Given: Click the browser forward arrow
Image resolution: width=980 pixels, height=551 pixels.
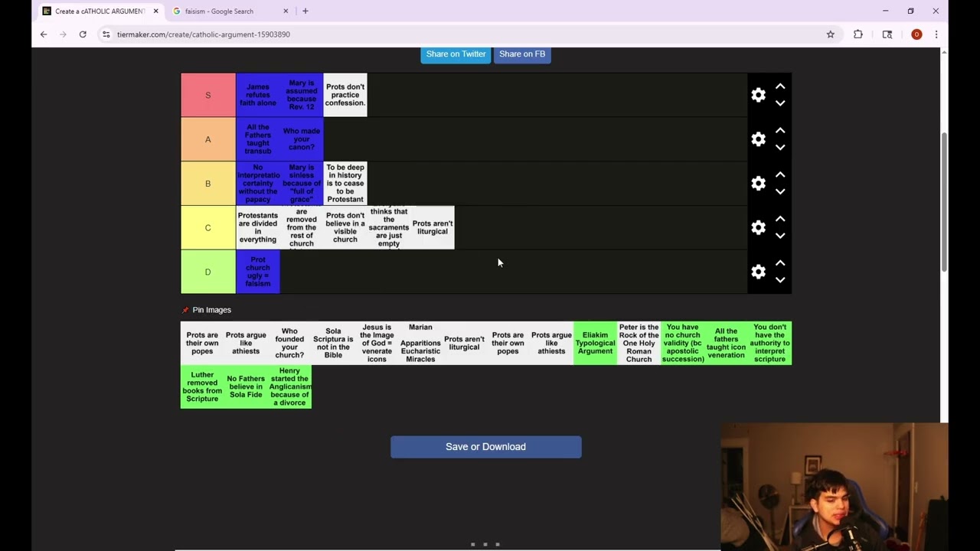Looking at the screenshot, I should (63, 34).
